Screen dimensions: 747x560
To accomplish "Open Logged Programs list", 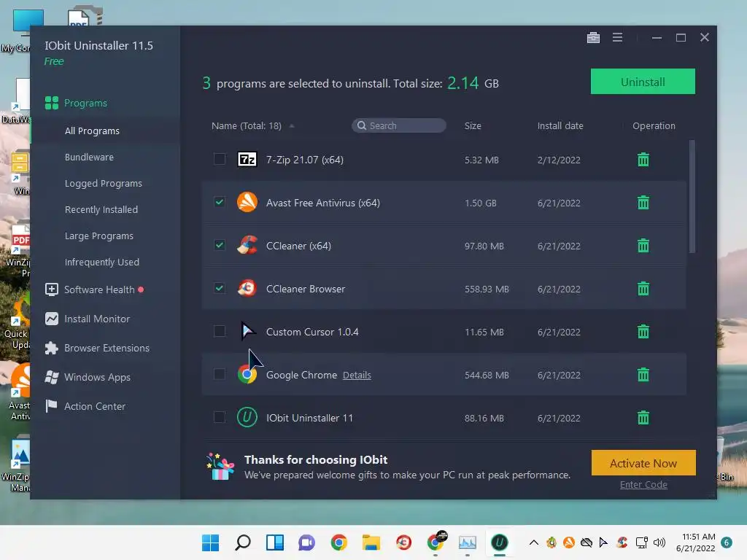I will (104, 183).
